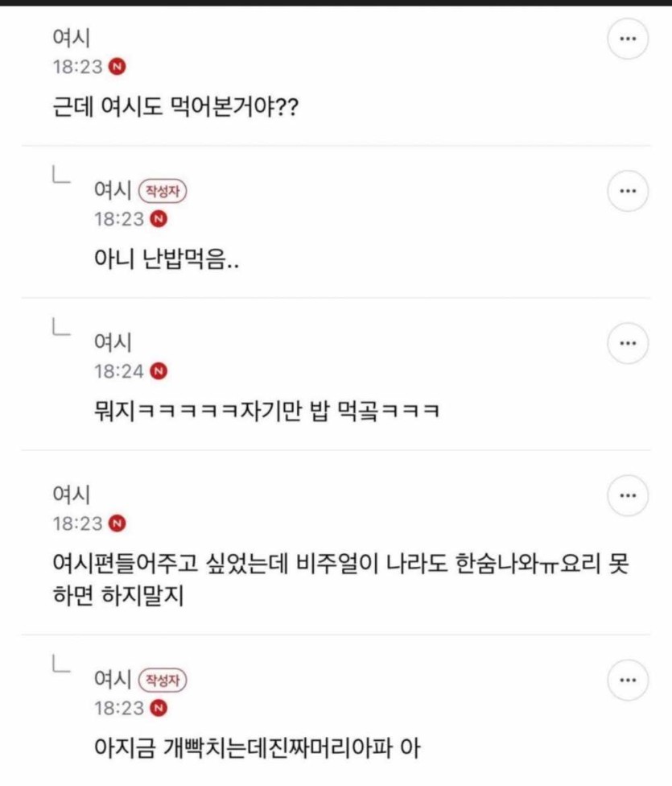
Task: Click the comment text "근데 여시도 먹어본거야??"
Action: tap(173, 106)
